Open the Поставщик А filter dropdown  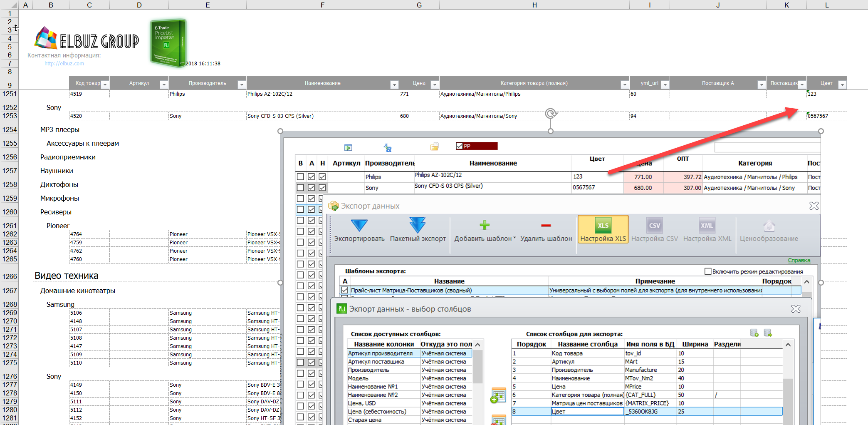coord(761,85)
